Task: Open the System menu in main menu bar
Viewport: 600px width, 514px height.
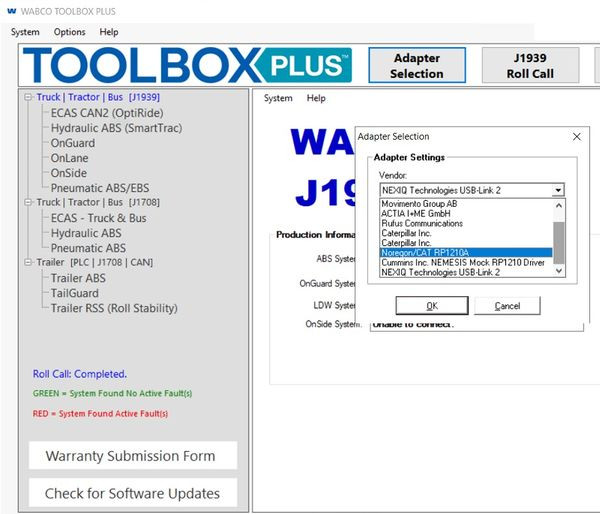Action: [25, 32]
